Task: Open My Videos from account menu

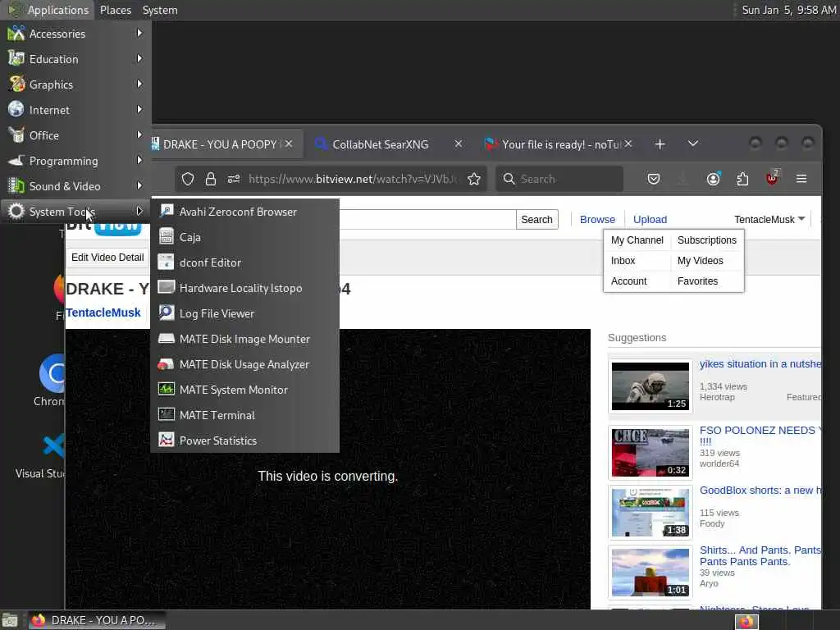Action: 701,260
